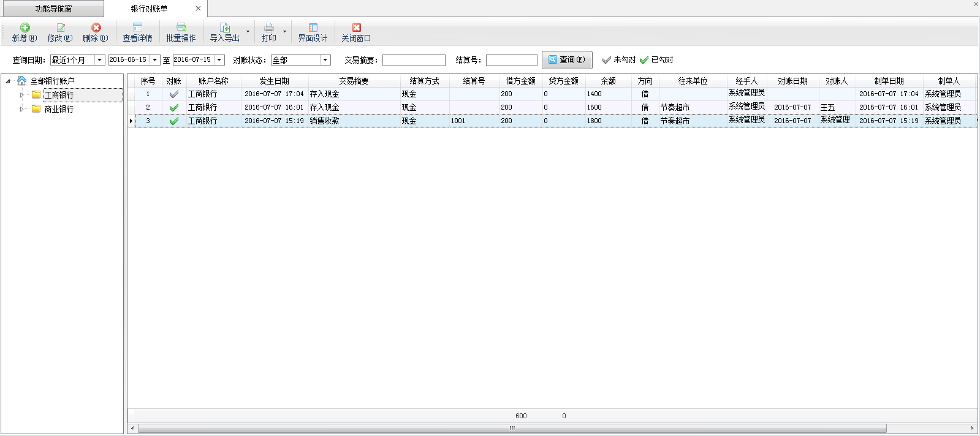Switch to the 功能导航窗 tab
Viewport: 980px width, 436px height.
53,9
